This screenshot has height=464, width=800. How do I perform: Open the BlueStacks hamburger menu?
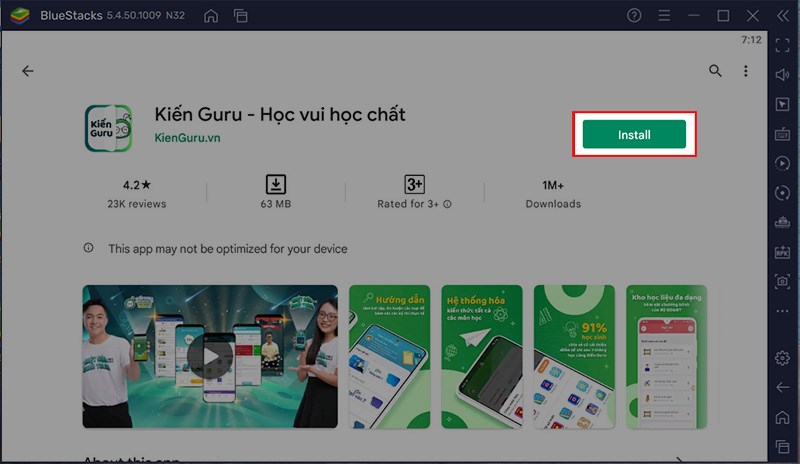coord(664,15)
